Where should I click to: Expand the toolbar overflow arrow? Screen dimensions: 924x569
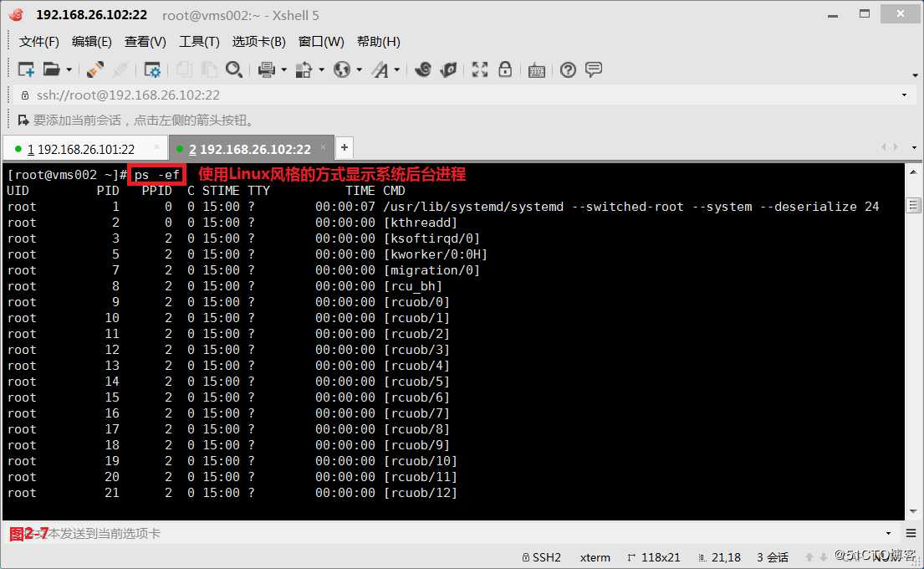915,74
